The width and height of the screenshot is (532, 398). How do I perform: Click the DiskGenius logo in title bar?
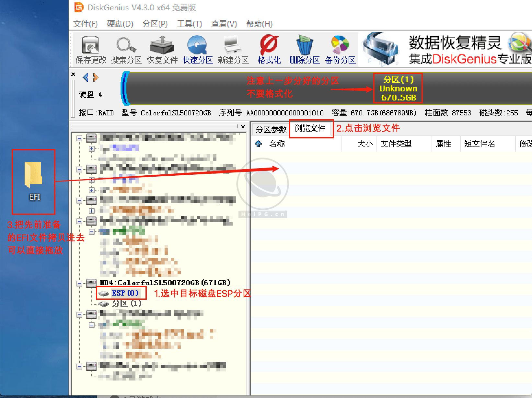click(x=79, y=7)
